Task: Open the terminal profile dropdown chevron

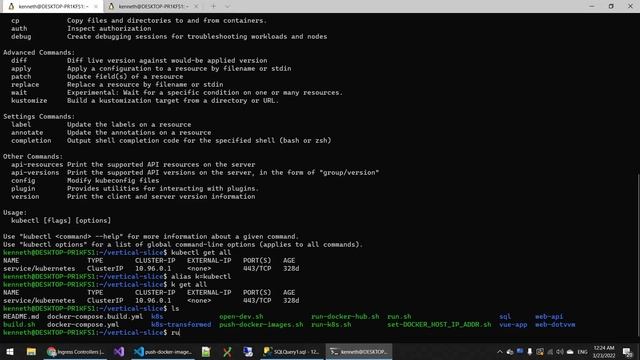Action: click(227, 7)
